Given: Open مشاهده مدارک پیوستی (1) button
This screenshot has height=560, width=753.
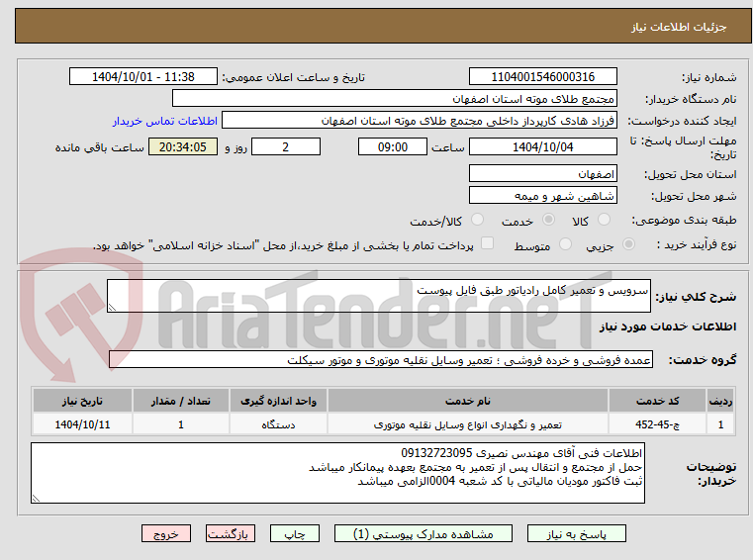Looking at the screenshot, I should pos(424,533).
